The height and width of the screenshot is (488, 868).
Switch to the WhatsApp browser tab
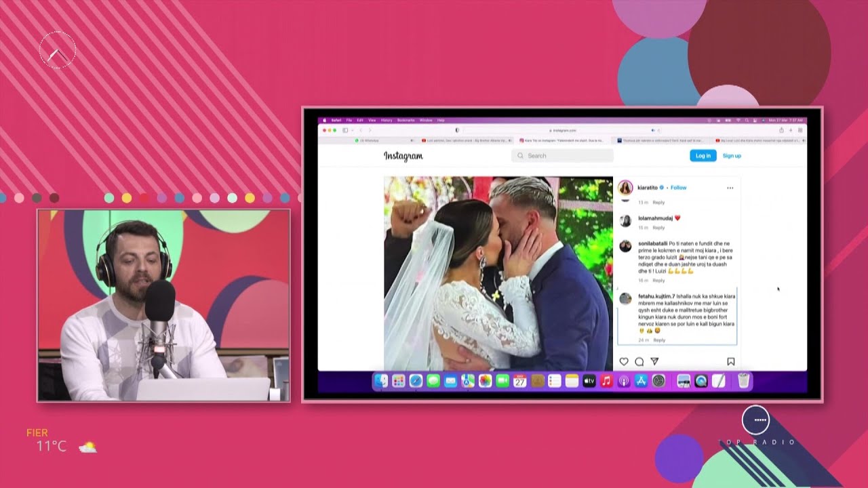click(x=368, y=140)
